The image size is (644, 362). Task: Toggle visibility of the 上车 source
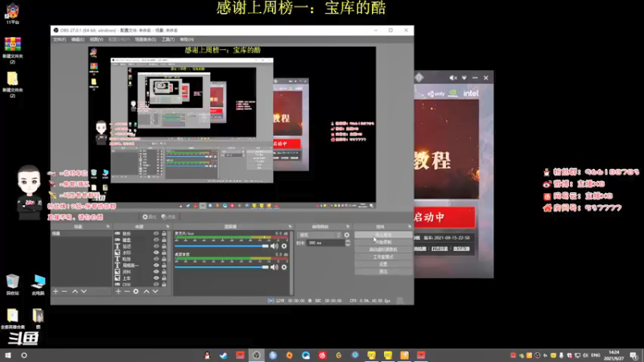pos(156,278)
